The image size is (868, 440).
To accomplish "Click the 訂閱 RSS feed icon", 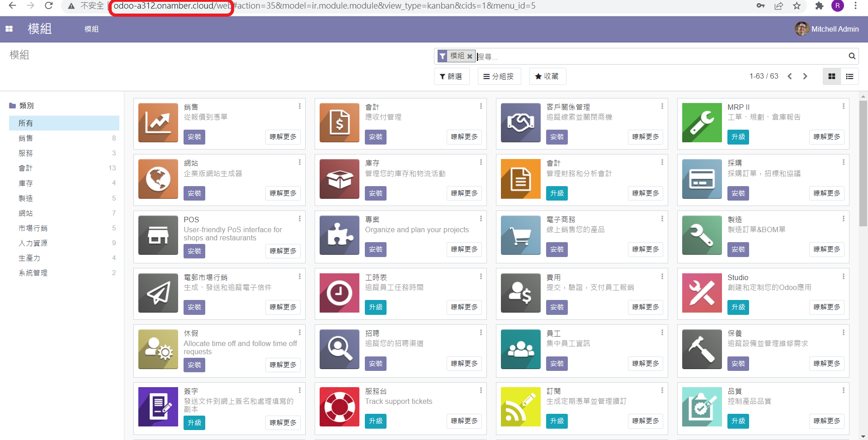I will click(x=520, y=407).
